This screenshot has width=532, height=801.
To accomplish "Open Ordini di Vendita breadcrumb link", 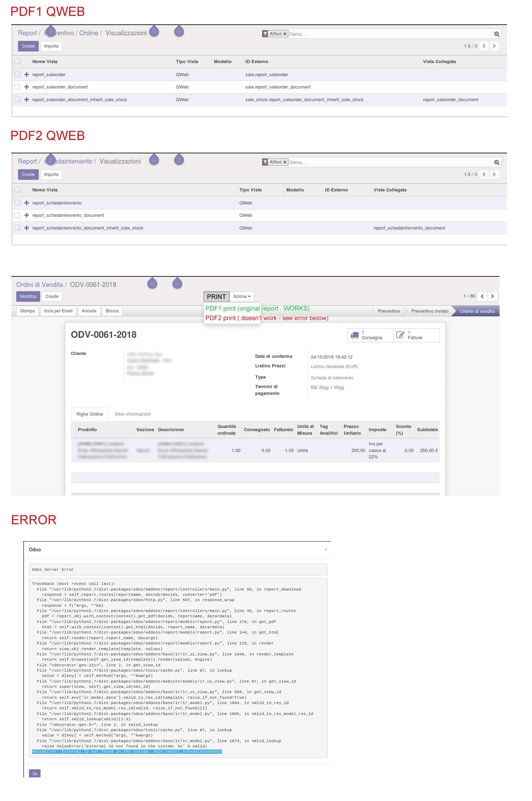I will click(39, 285).
